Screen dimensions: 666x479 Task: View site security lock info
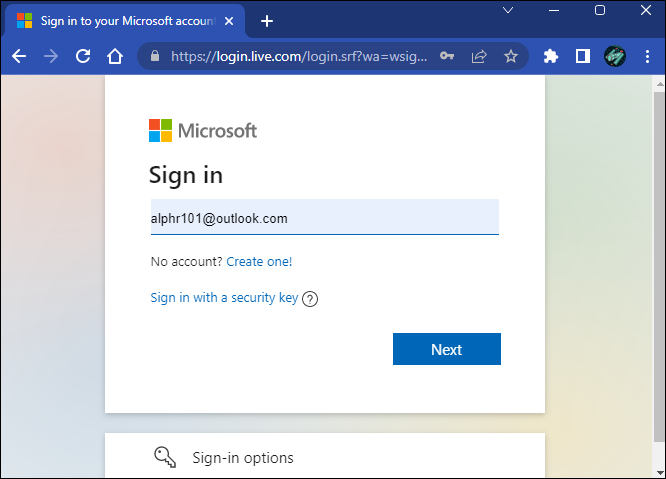pos(155,56)
